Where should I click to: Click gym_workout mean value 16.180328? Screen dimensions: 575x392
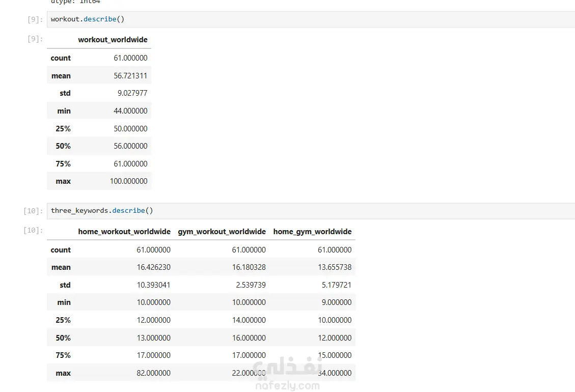point(249,267)
